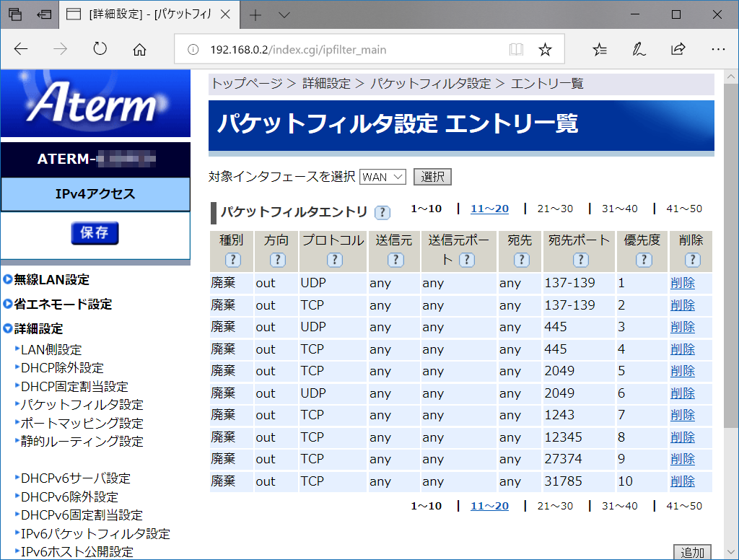Delete the TCP 2049 filter entry

(683, 371)
